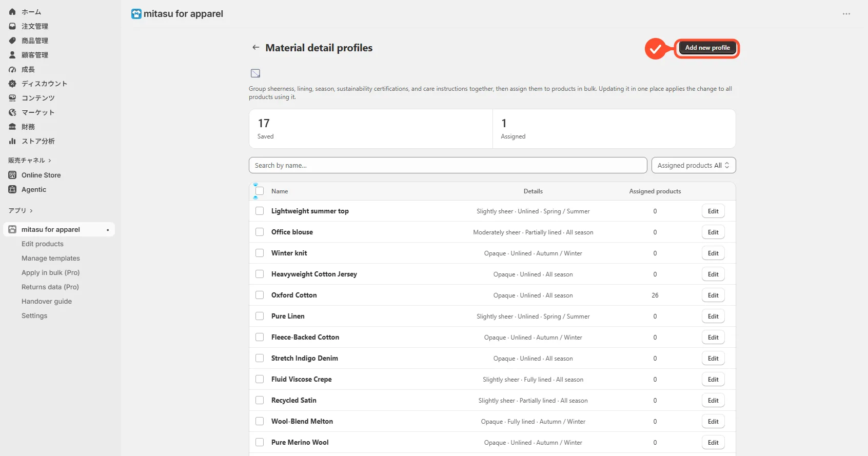Check the Lightweight summer top row checkbox

coord(260,211)
